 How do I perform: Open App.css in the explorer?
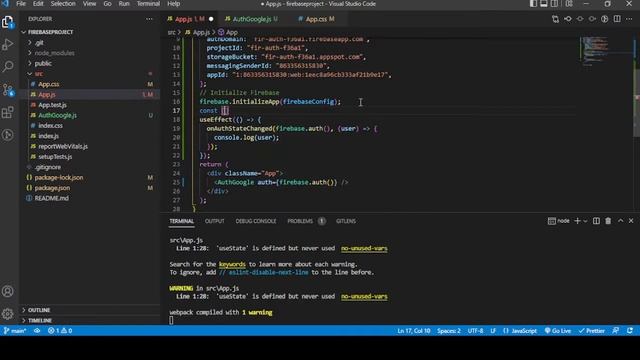coord(49,84)
